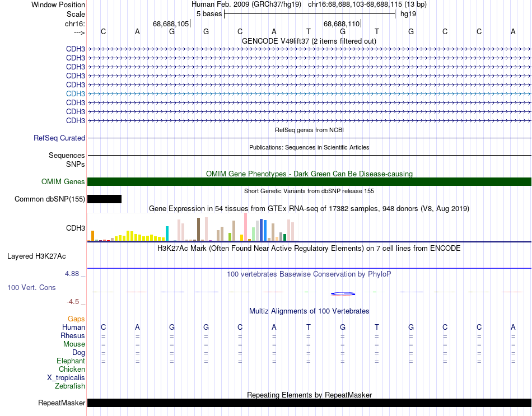Click the X_tropicalis species label
This screenshot has width=532, height=416.
(x=66, y=378)
